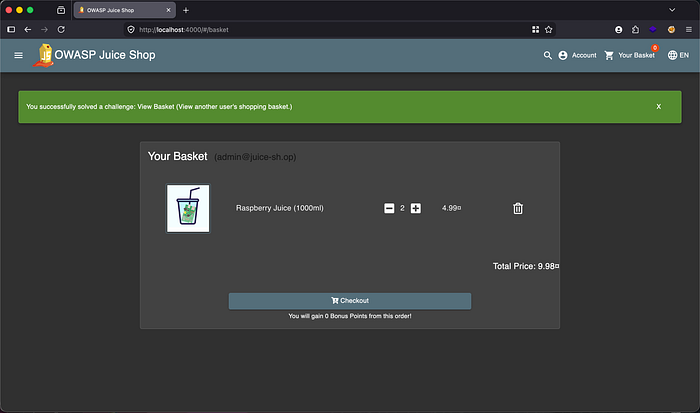Image resolution: width=700 pixels, height=413 pixels.
Task: Click the address bar URL
Action: (x=184, y=29)
